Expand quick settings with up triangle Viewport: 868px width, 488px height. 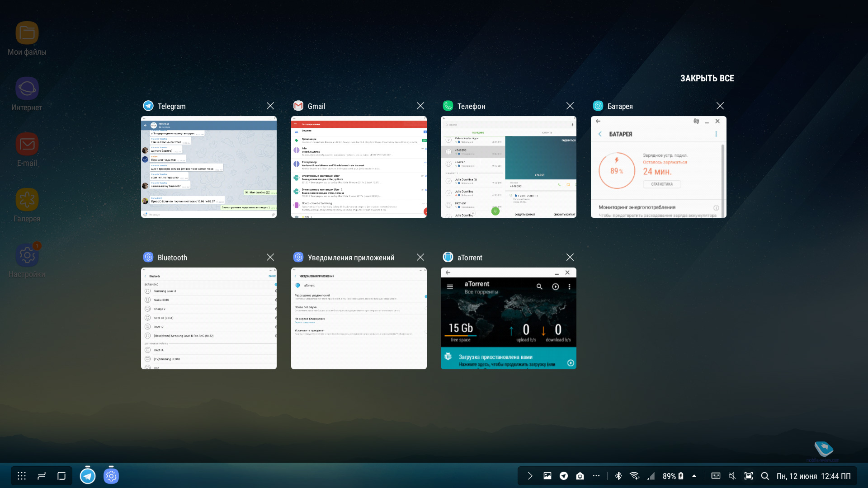pos(694,476)
